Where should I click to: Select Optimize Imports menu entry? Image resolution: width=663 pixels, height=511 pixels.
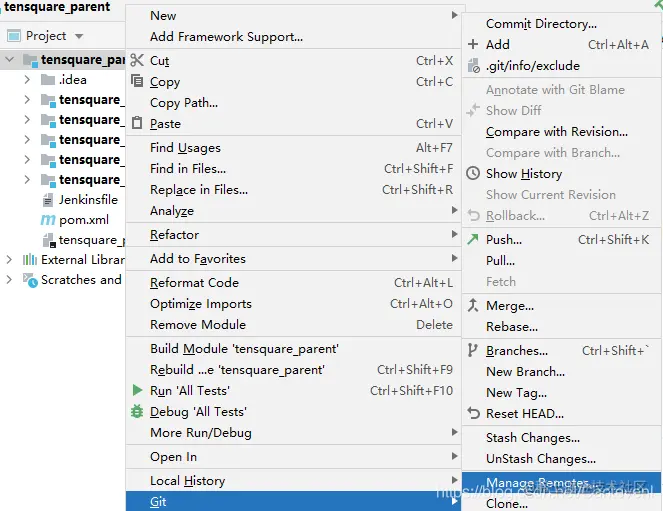point(293,303)
